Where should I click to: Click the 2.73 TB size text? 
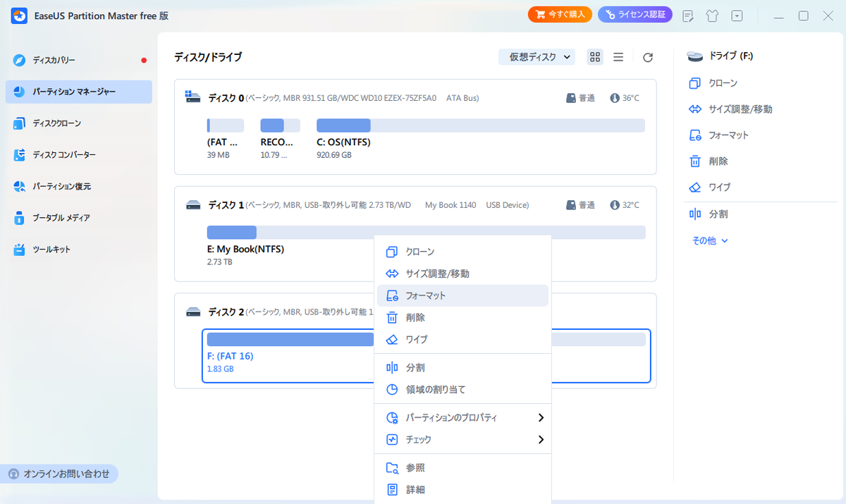[x=219, y=262]
